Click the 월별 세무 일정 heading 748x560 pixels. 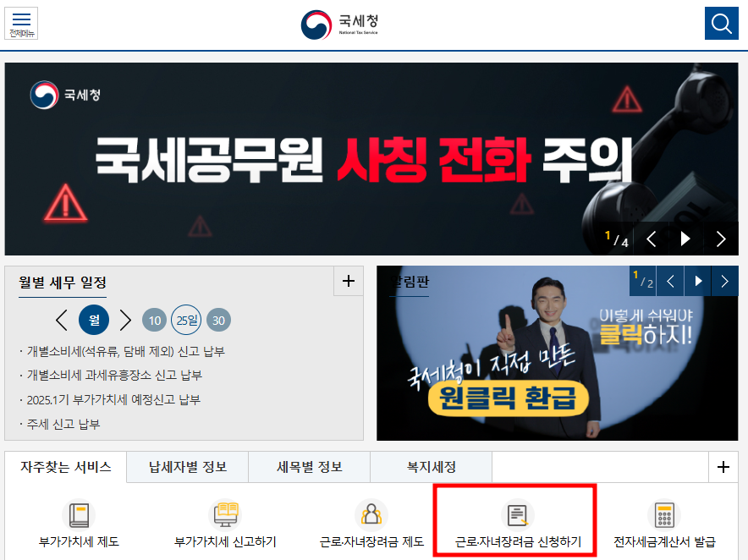tap(63, 283)
